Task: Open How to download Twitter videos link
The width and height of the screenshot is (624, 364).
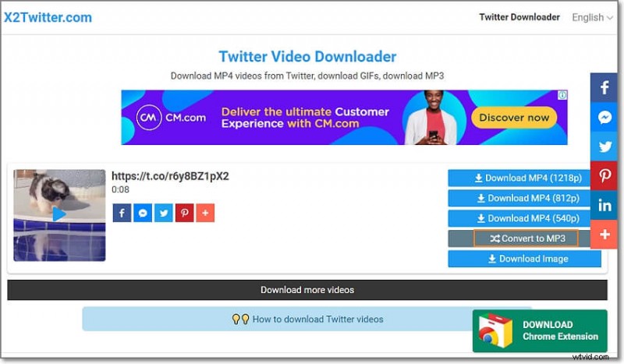Action: click(x=307, y=319)
